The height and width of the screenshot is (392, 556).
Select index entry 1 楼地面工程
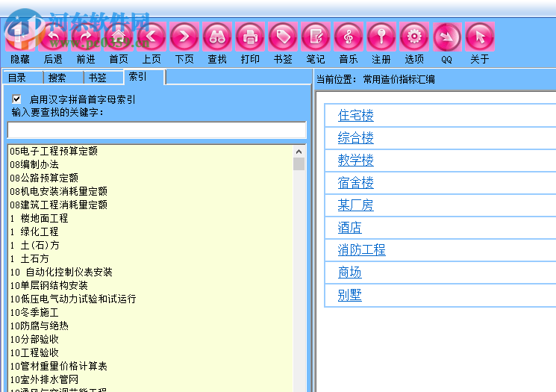[39, 219]
